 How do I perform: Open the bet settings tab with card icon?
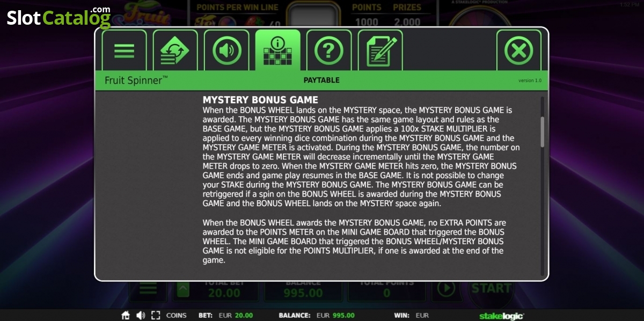[175, 50]
